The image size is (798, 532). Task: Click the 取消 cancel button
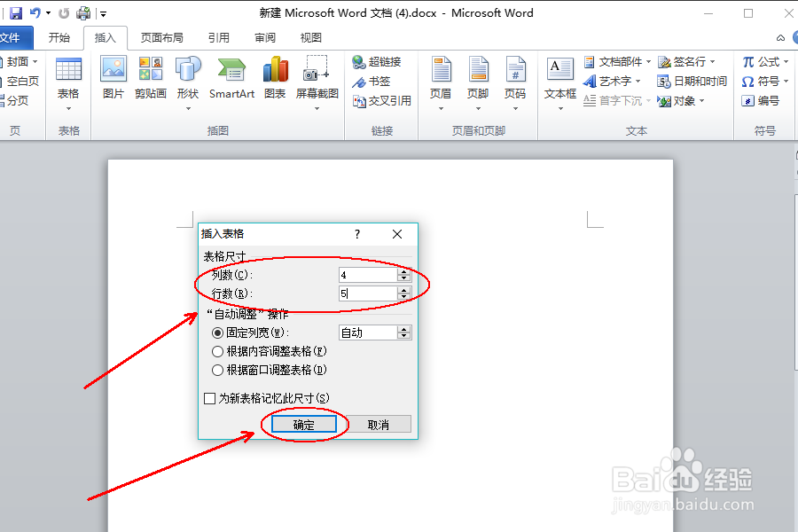point(378,425)
